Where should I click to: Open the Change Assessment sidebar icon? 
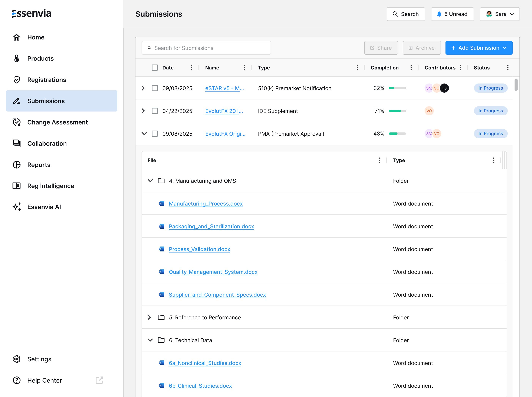coord(17,122)
